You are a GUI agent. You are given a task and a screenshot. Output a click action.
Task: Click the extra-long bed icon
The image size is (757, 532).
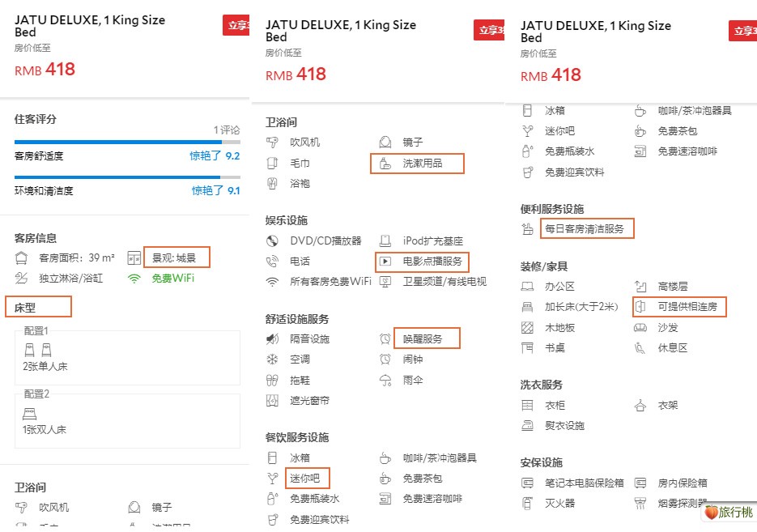tap(527, 307)
